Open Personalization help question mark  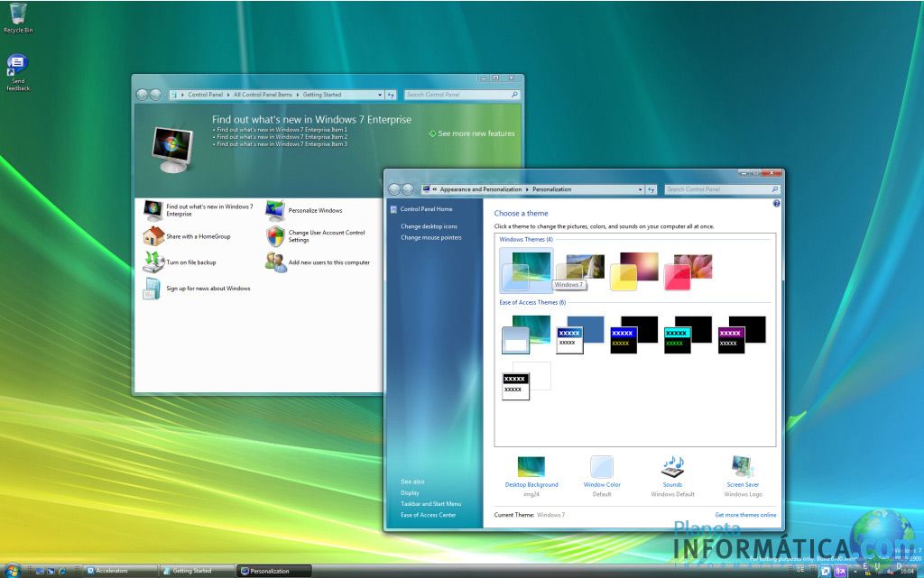pyautogui.click(x=776, y=204)
